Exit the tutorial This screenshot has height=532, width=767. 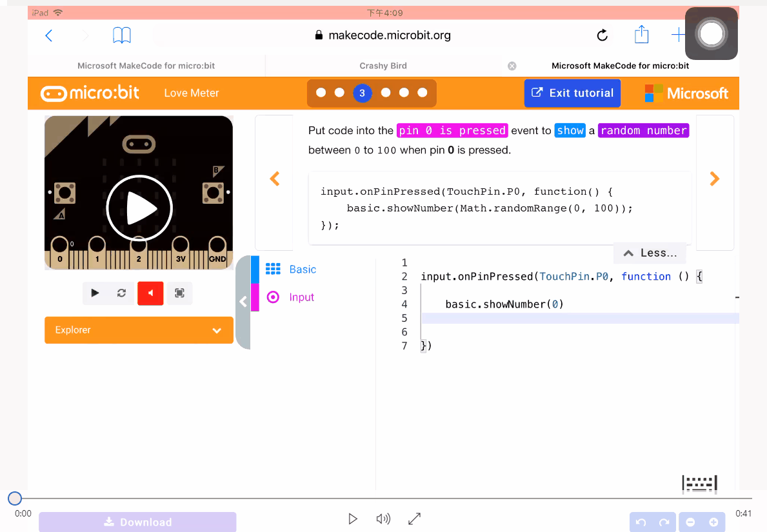point(572,93)
